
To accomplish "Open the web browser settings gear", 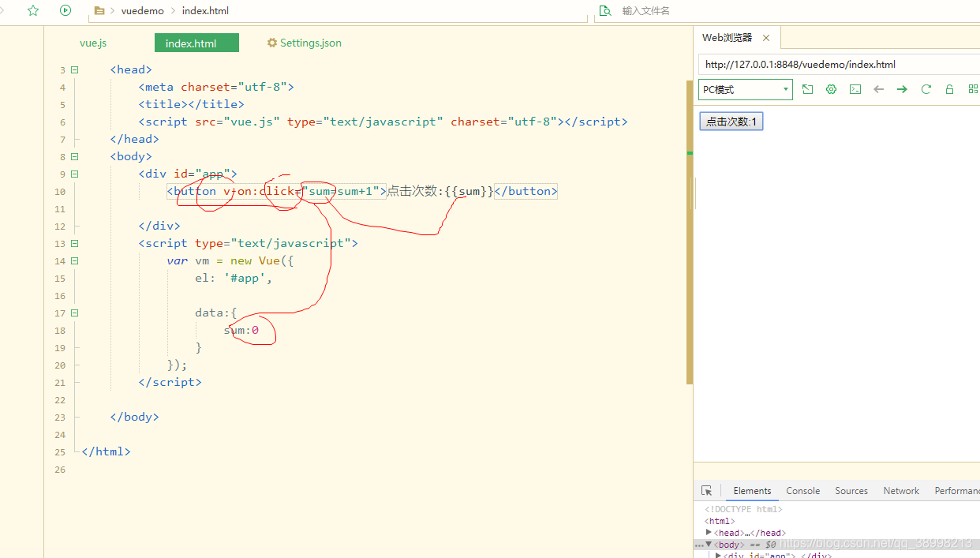I will [831, 89].
